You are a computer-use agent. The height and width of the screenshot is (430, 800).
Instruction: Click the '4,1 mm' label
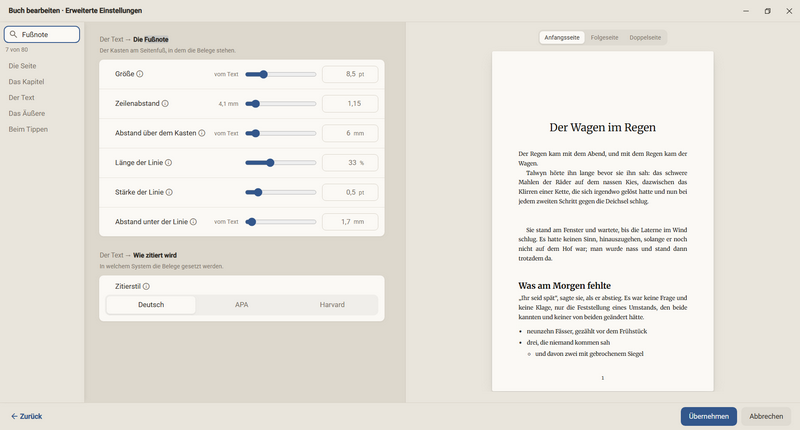pyautogui.click(x=228, y=104)
